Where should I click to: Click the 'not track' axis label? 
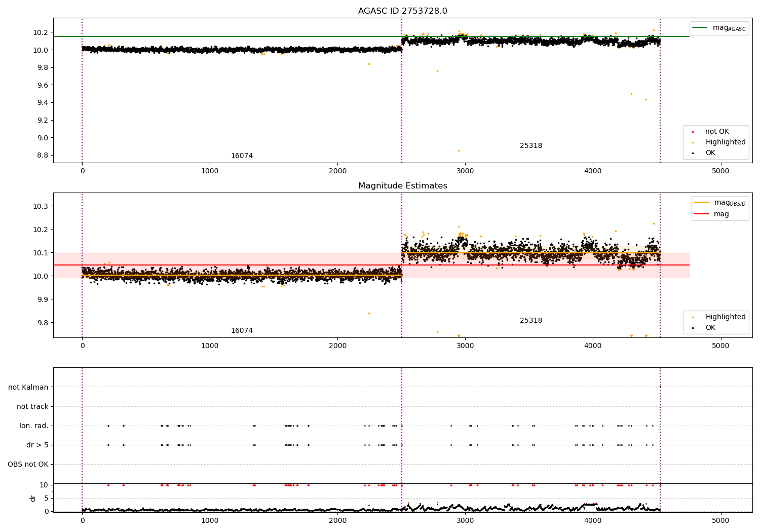click(32, 406)
